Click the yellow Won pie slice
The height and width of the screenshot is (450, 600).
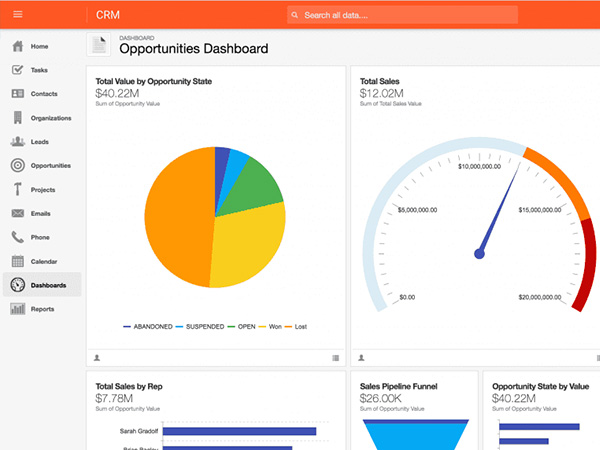(x=249, y=245)
